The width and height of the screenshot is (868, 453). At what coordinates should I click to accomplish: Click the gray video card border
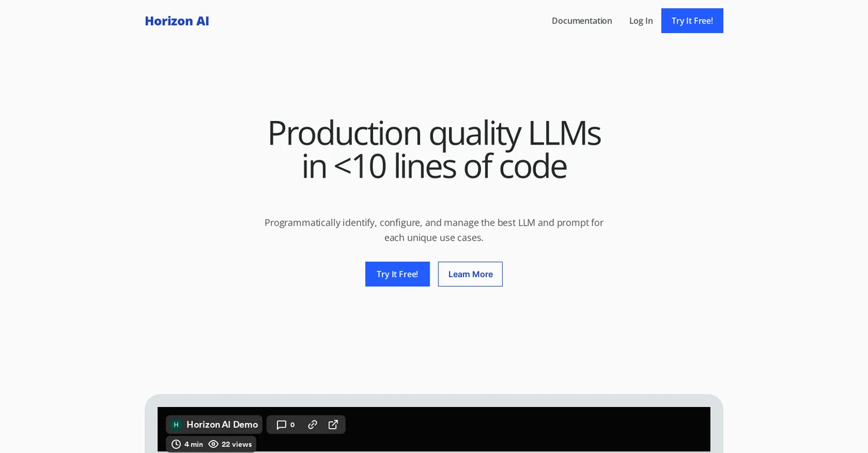click(x=434, y=401)
